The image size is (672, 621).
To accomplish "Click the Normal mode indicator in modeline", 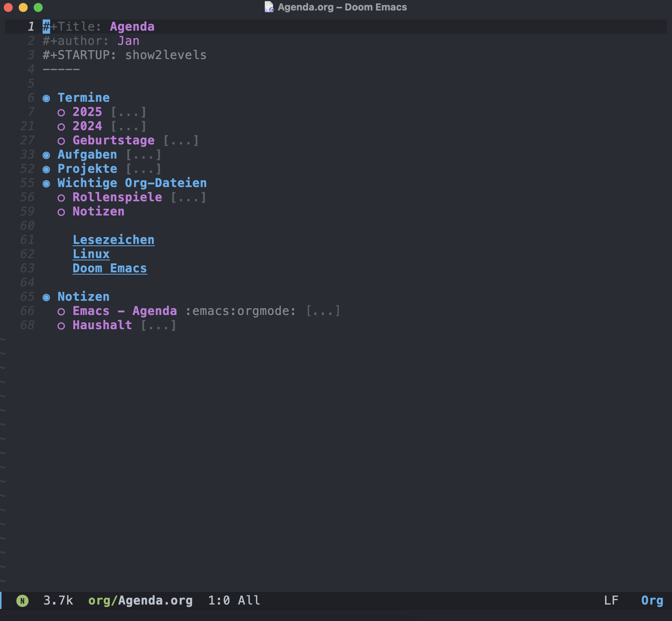I will [x=22, y=601].
